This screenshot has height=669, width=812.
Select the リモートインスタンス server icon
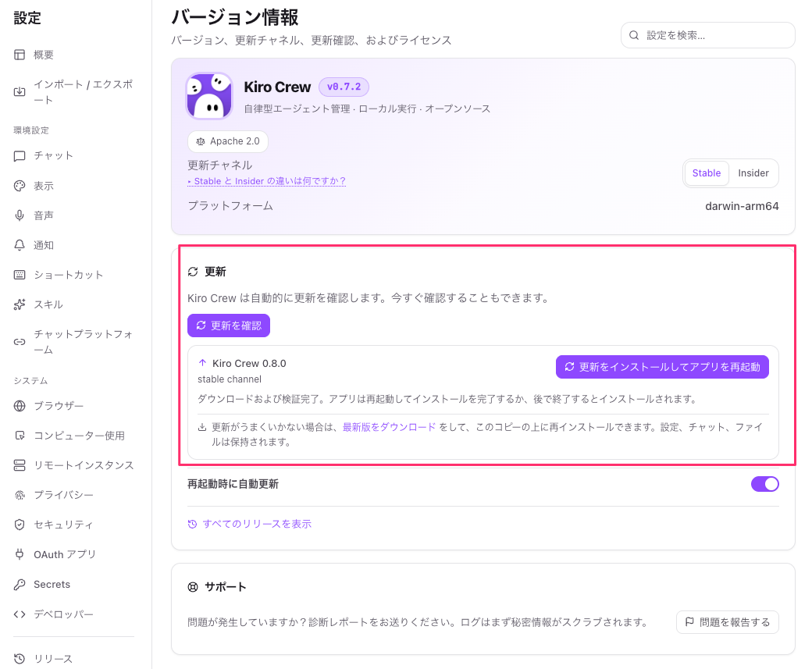point(20,465)
